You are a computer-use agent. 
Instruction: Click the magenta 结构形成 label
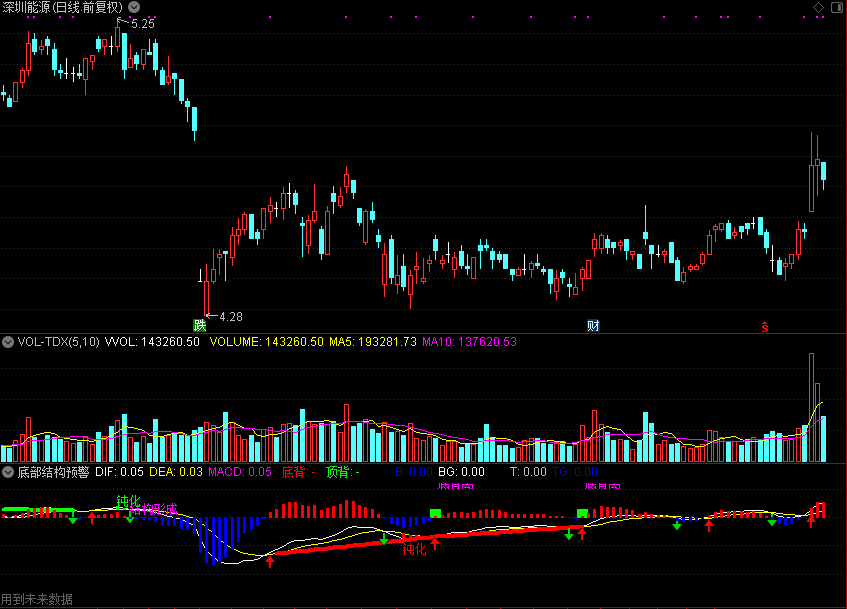[x=153, y=508]
